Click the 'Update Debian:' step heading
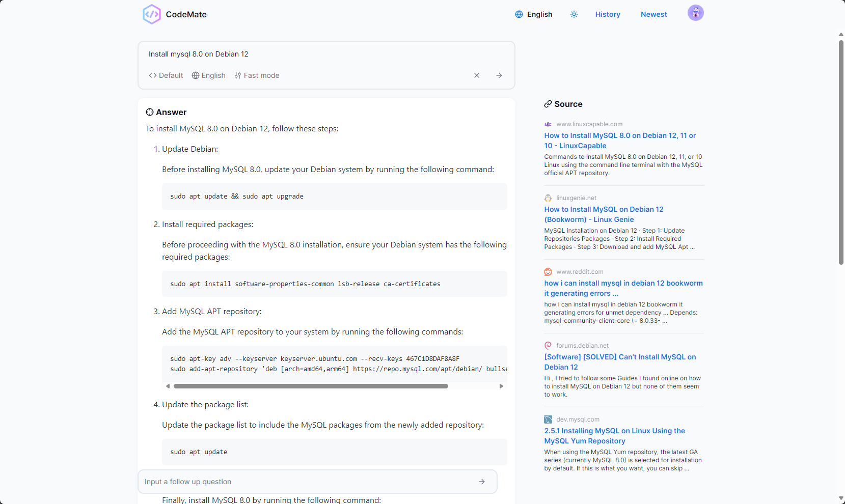 click(x=190, y=149)
